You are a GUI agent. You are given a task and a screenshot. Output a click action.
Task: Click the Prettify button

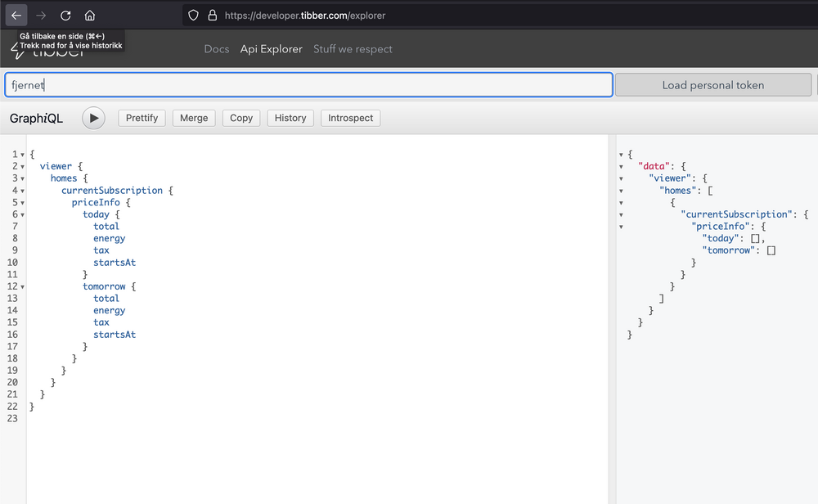tap(142, 118)
